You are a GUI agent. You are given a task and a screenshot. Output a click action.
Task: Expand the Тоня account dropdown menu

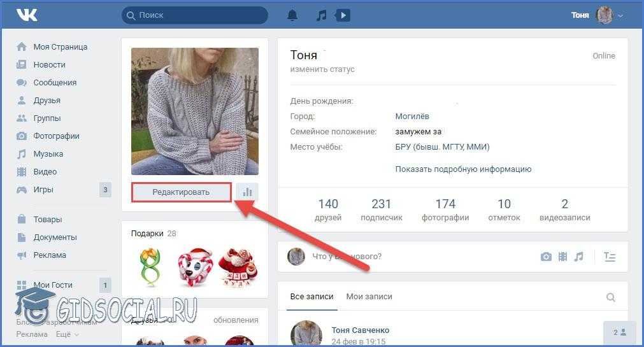click(x=620, y=15)
